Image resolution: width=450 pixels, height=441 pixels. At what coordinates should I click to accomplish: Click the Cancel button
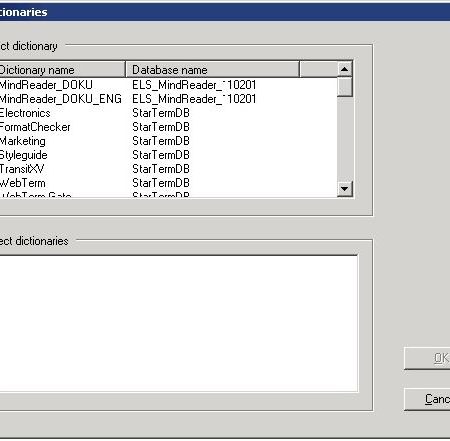tap(427, 399)
